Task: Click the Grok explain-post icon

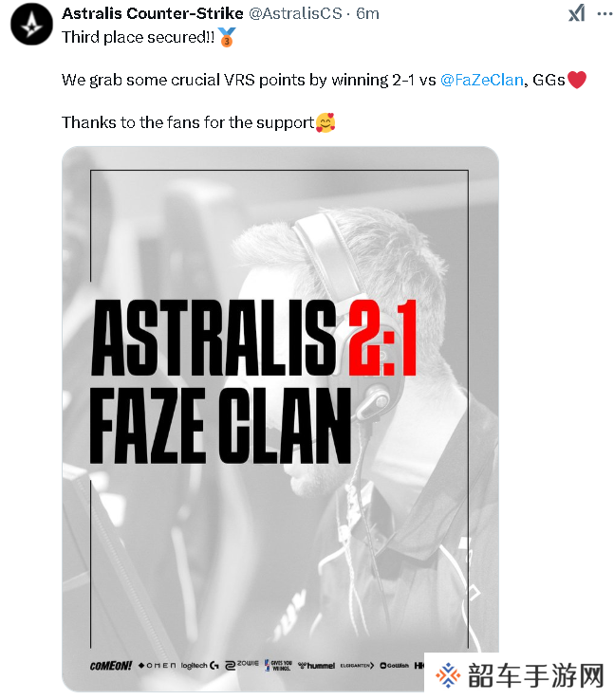Action: pyautogui.click(x=576, y=13)
